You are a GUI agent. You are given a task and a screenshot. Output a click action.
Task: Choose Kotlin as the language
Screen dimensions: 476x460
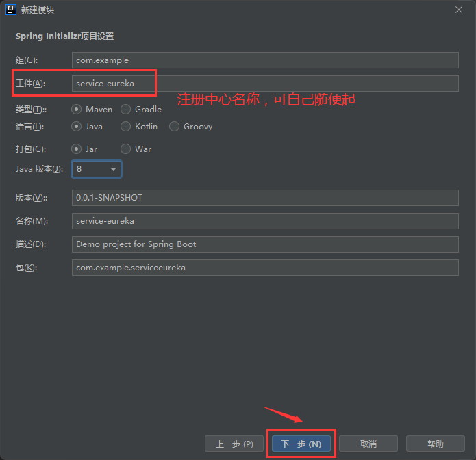pos(126,127)
